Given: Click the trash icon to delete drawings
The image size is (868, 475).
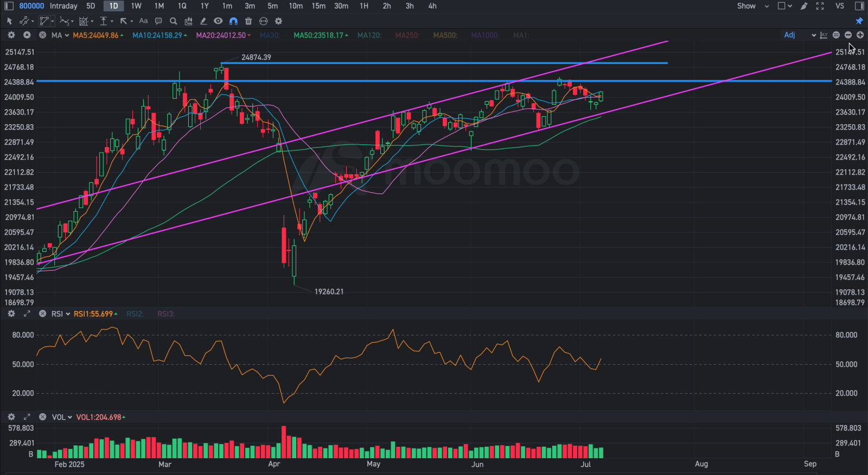Looking at the screenshot, I should pyautogui.click(x=248, y=21).
